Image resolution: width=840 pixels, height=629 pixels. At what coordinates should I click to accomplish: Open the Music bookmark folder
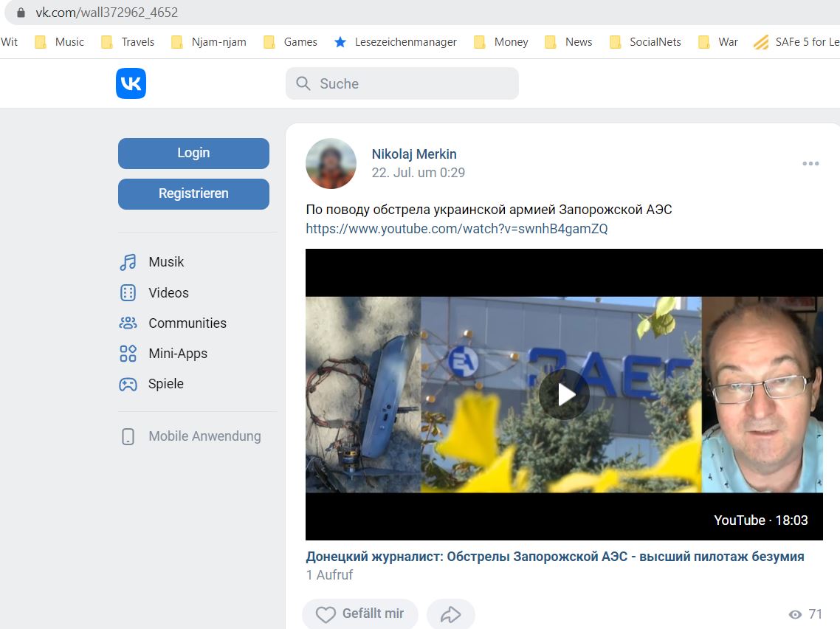tap(60, 42)
